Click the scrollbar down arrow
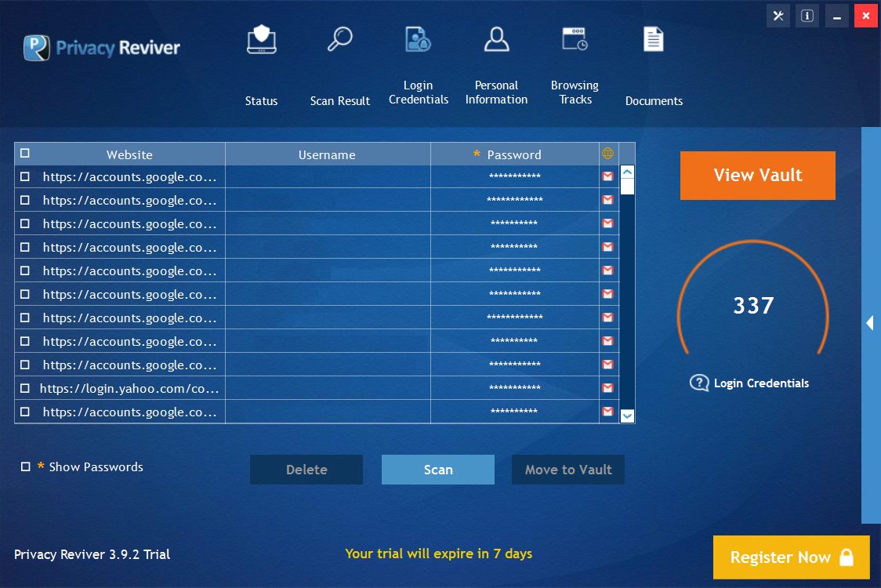The width and height of the screenshot is (881, 588). pyautogui.click(x=626, y=416)
